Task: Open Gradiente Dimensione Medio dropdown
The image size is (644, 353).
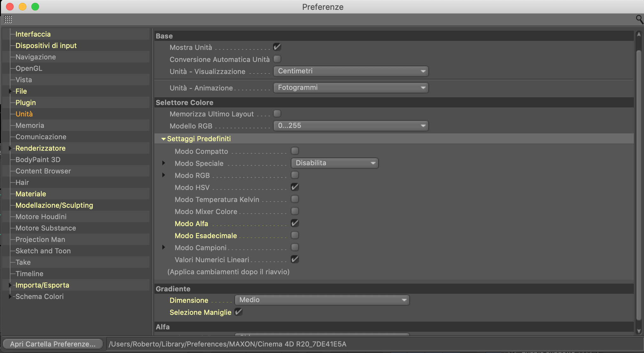Action: [x=322, y=300]
